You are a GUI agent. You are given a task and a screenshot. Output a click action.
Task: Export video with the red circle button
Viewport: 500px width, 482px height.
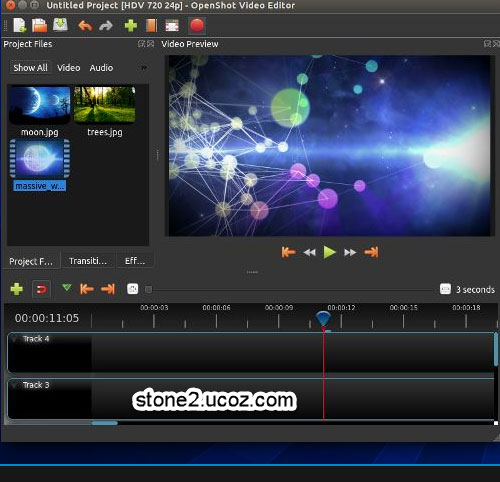(197, 26)
